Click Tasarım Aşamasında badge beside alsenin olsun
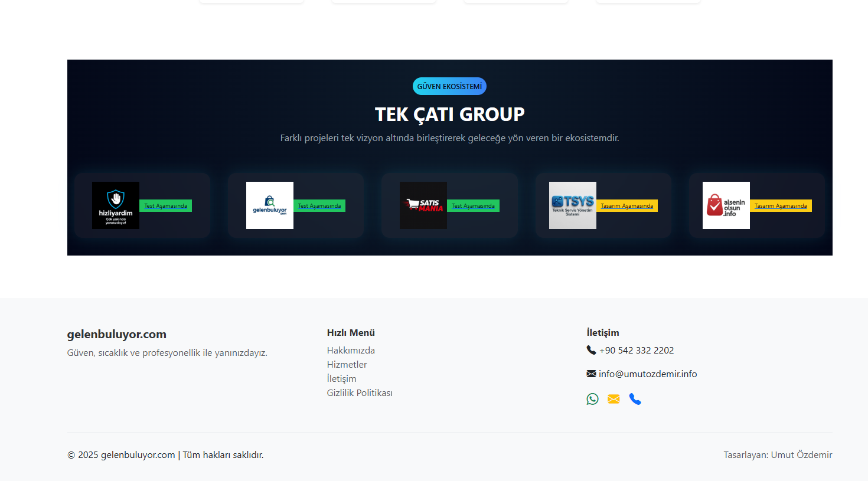Image resolution: width=868 pixels, height=481 pixels. (780, 206)
